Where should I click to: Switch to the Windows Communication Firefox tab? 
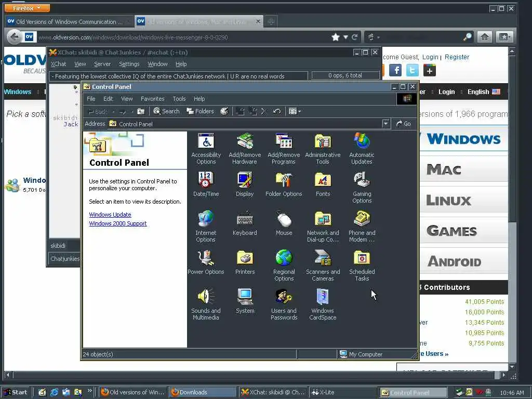tap(68, 22)
